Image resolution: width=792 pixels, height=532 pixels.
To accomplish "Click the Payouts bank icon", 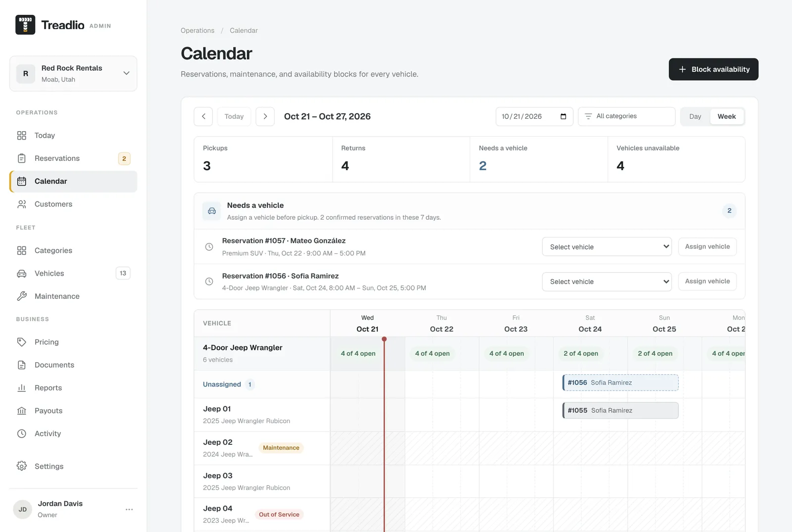I will pyautogui.click(x=22, y=411).
